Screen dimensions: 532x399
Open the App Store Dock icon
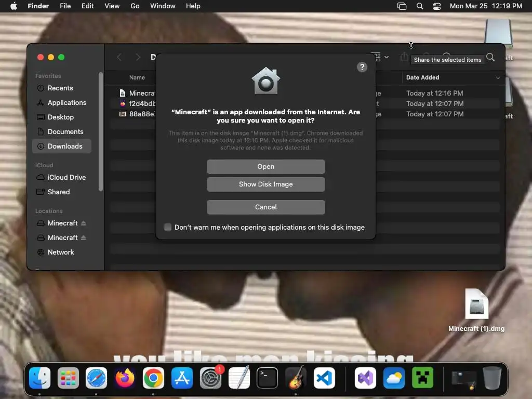coord(182,378)
